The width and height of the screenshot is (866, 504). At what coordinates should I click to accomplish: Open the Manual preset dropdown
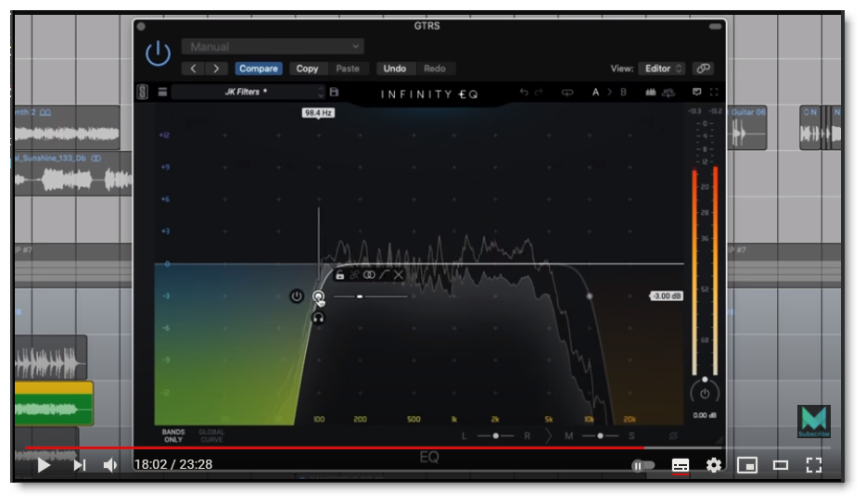[x=273, y=46]
